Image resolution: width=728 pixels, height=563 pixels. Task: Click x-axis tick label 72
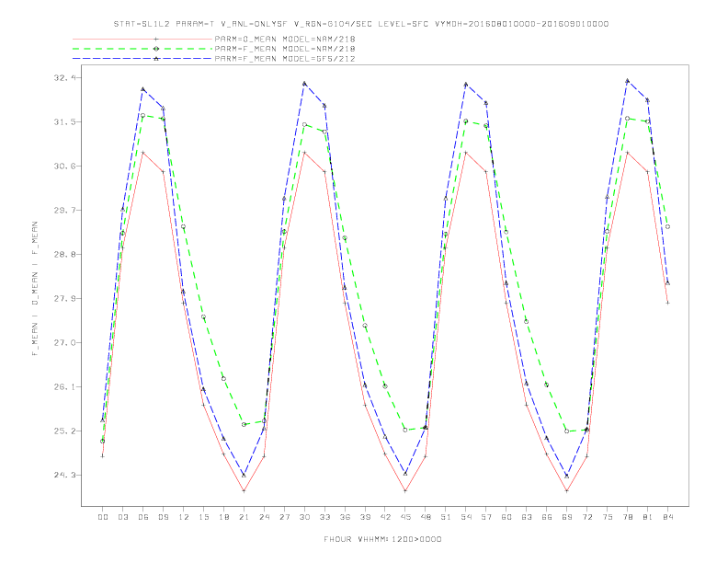pos(587,517)
